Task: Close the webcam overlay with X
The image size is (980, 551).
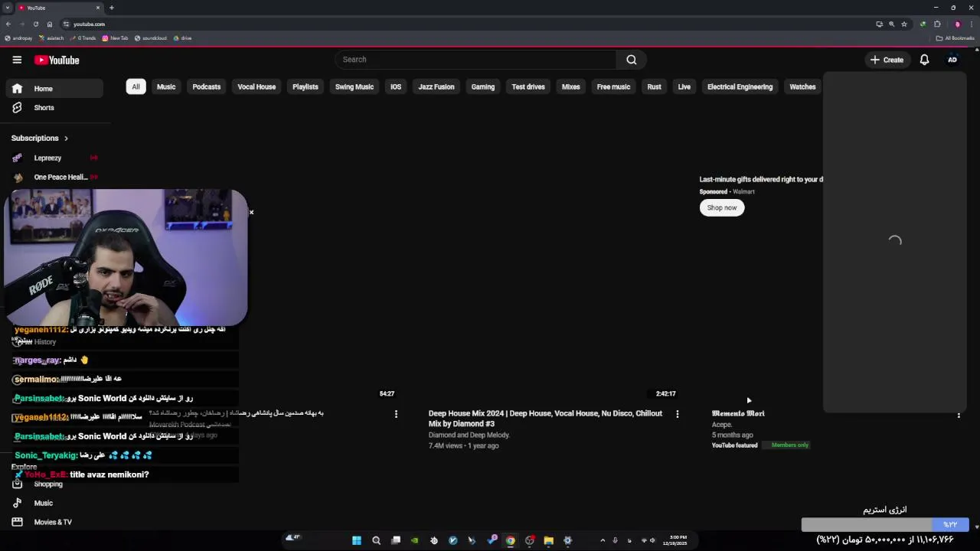Action: pyautogui.click(x=251, y=212)
